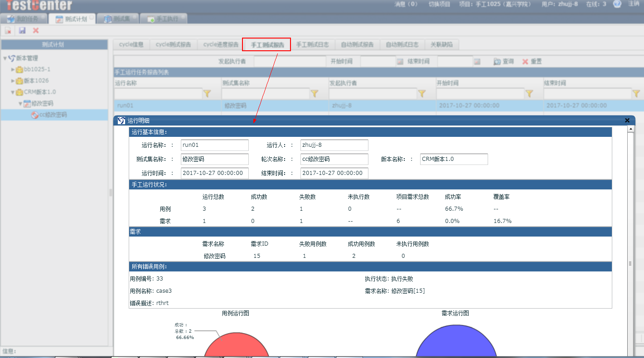644x358 pixels.
Task: Click filter funnel icon for 测试集名称 column
Action: pos(315,94)
